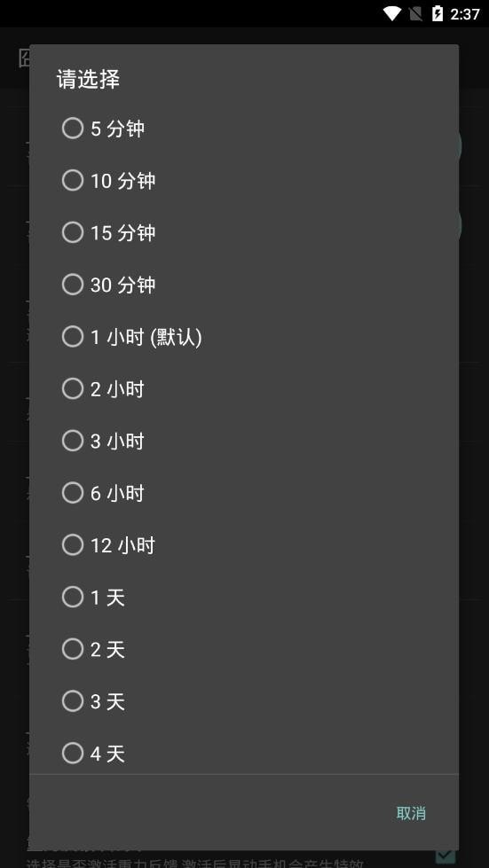The width and height of the screenshot is (489, 868).
Task: Select the 5 分钟 radio option
Action: [244, 129]
